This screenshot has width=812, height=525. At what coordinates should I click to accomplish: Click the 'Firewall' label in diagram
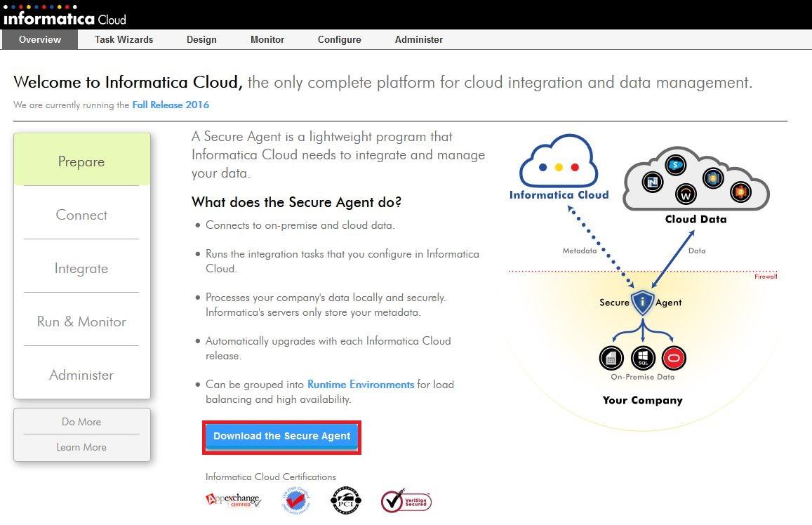766,277
